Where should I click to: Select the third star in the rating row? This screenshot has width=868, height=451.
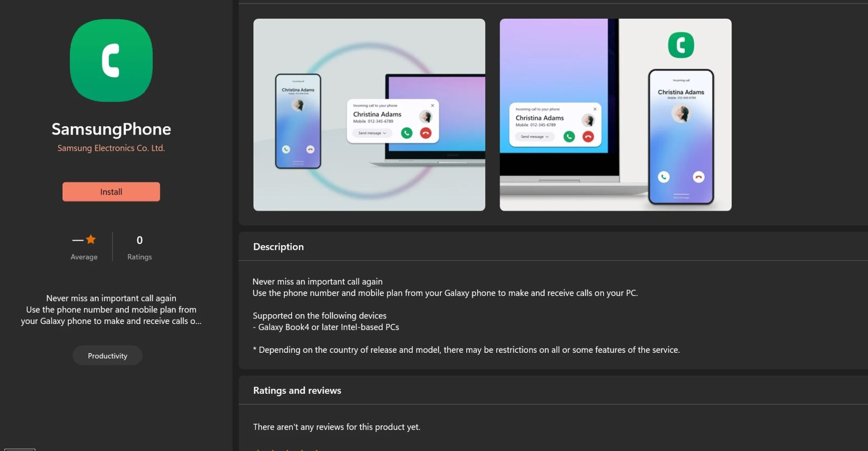tap(287, 450)
